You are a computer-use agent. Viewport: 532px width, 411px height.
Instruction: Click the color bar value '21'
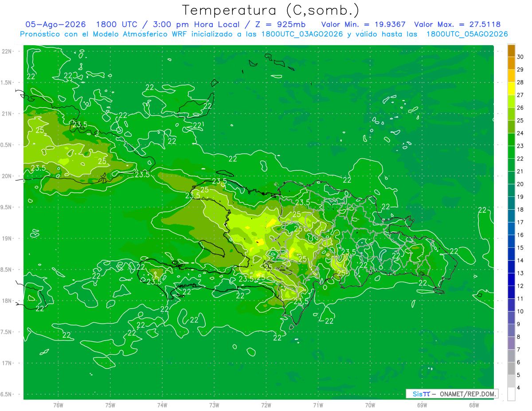(x=520, y=172)
